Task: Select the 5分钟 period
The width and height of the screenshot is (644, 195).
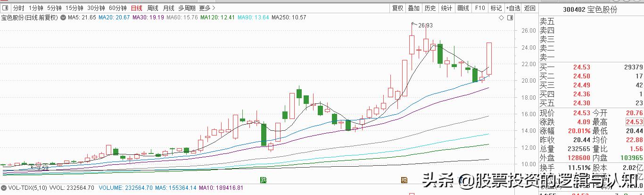Action: 55,8
